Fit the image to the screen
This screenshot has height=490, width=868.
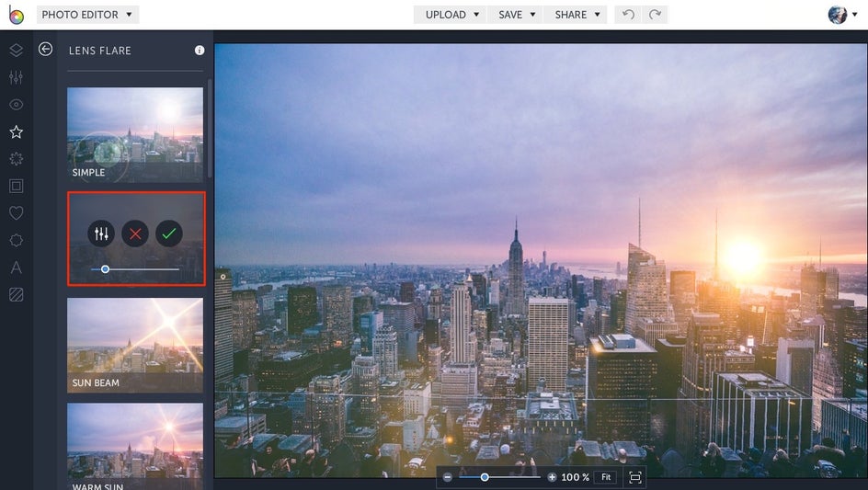click(606, 477)
